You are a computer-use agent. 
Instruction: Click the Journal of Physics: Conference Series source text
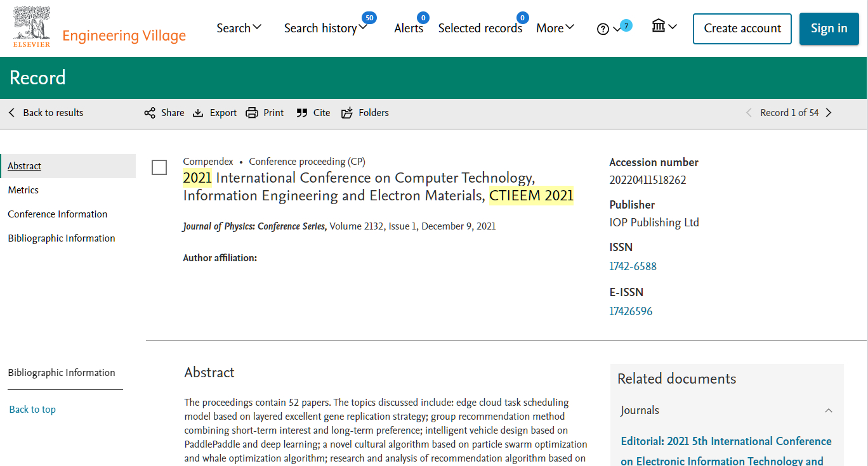coord(254,226)
